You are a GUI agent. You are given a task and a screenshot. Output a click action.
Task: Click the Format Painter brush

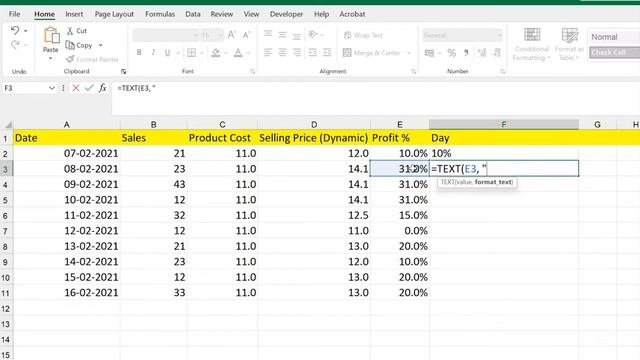70,59
